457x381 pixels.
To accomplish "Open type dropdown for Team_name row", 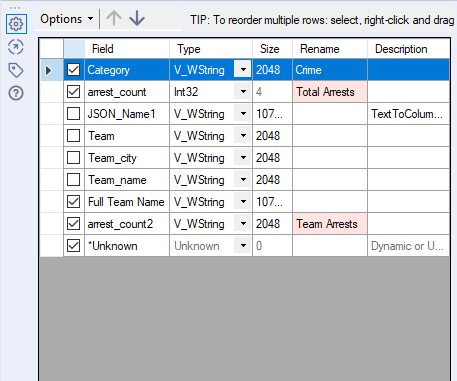I will pyautogui.click(x=243, y=180).
